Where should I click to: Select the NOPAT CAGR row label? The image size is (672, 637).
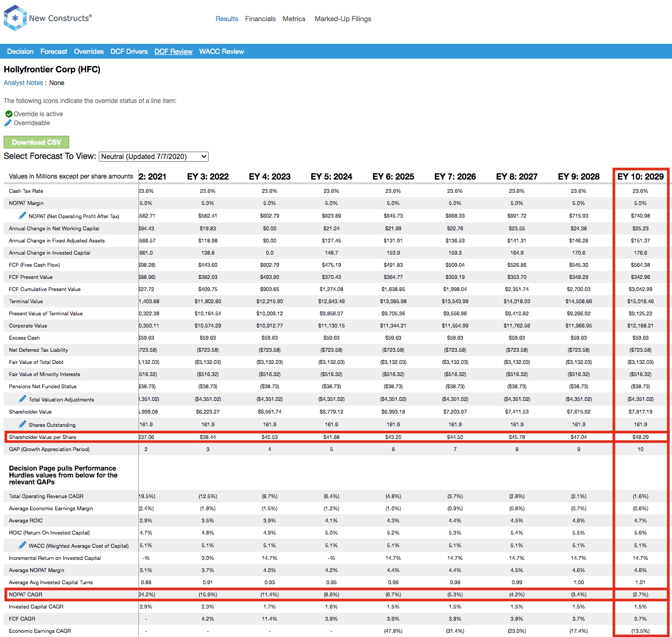(x=25, y=595)
